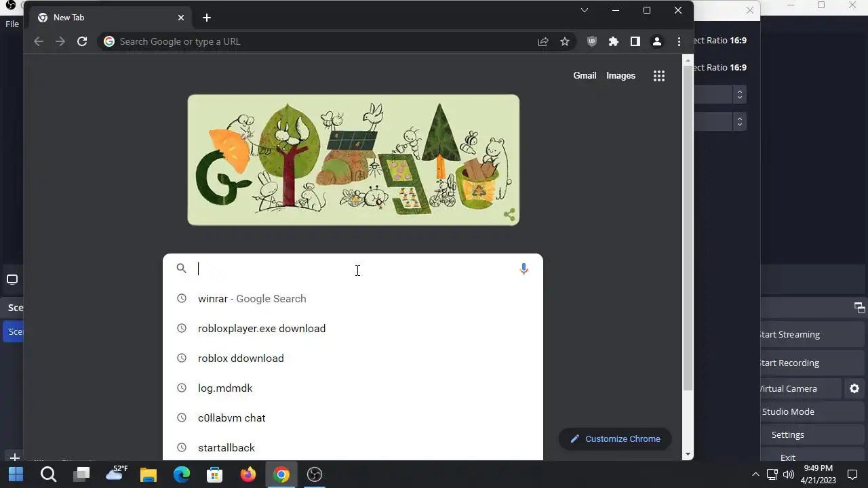Open Task View on taskbar
868x488 pixels.
[82, 474]
